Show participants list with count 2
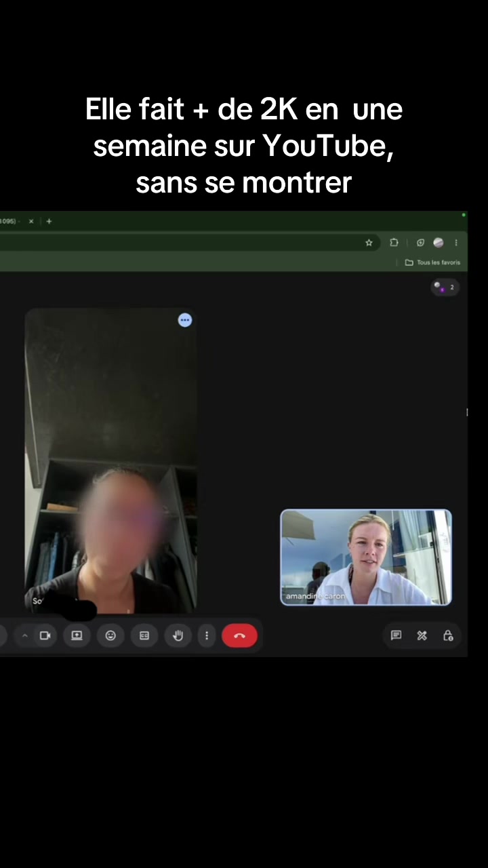The image size is (488, 868). pyautogui.click(x=445, y=287)
